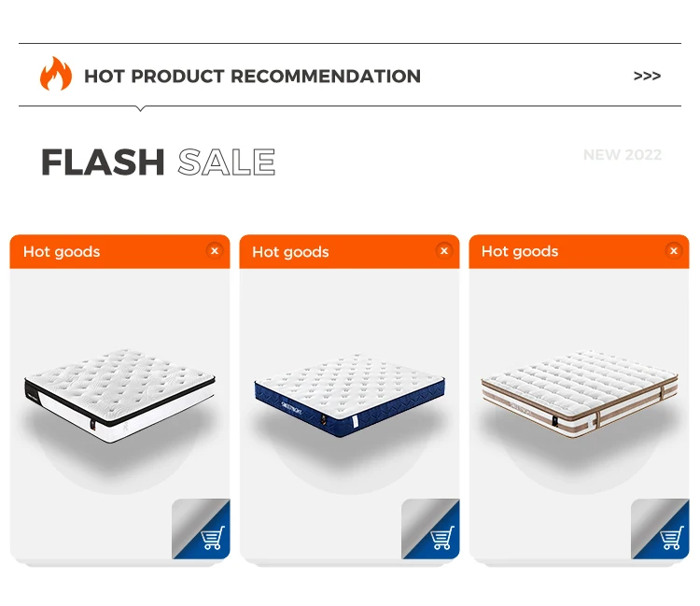Click the small triangle pointer under header line
The height and width of the screenshot is (606, 700).
141,108
